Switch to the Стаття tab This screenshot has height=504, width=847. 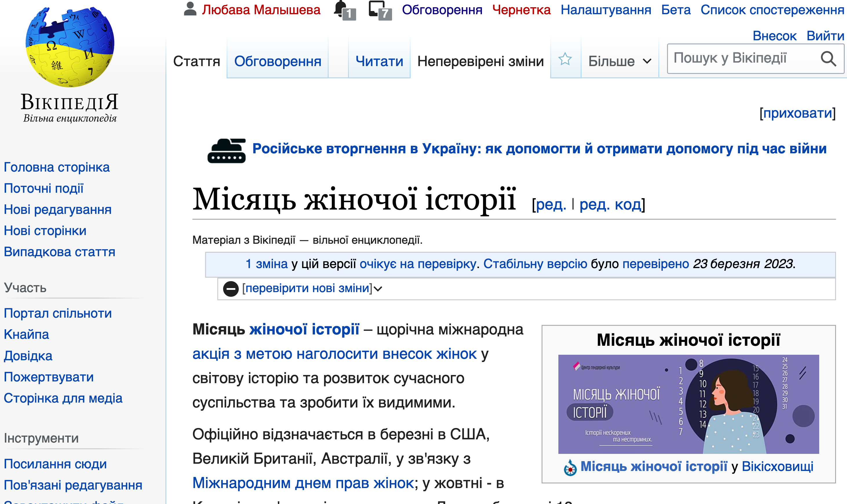point(196,61)
